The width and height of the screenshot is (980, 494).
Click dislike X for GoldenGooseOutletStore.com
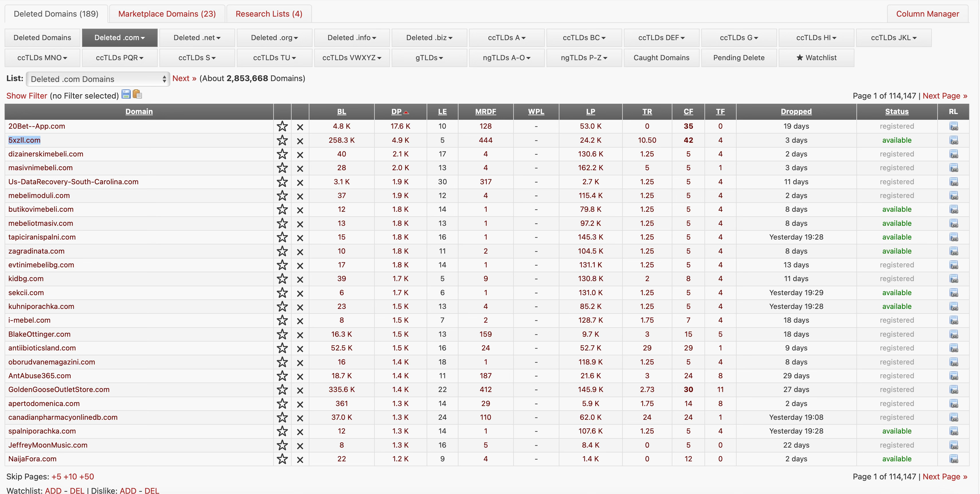point(300,390)
